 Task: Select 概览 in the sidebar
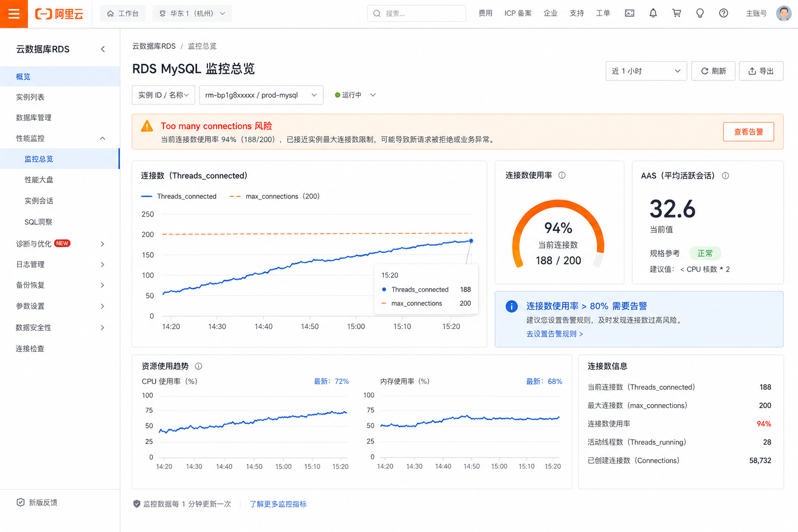60,77
